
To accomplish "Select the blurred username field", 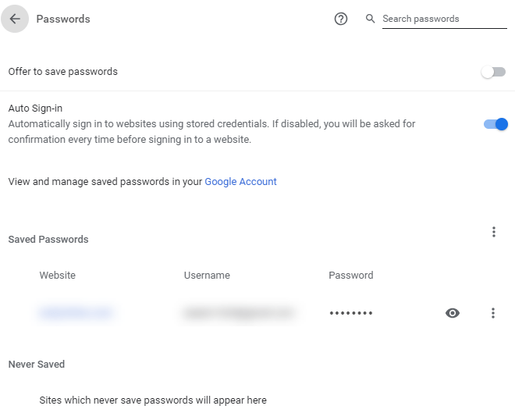I will point(239,313).
